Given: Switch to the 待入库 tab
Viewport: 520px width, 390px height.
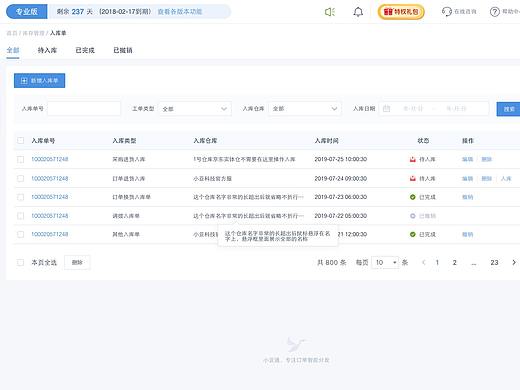Looking at the screenshot, I should 47,50.
